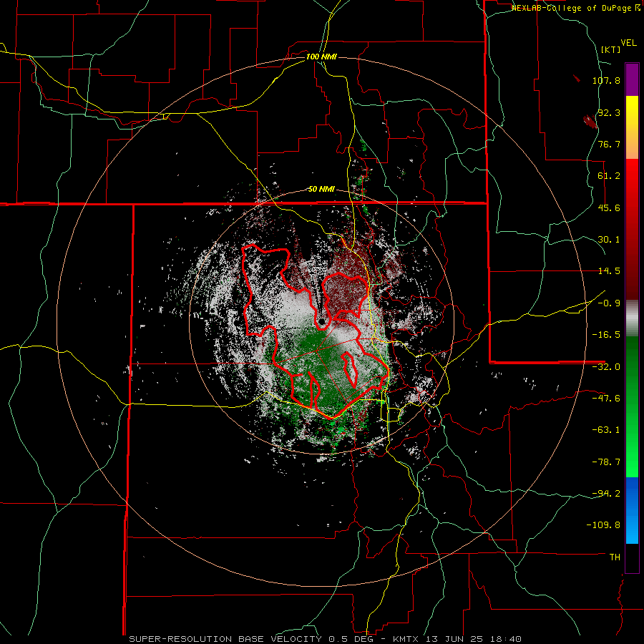Click the 107.8 value on velocity scale
The height and width of the screenshot is (644, 644).
tap(606, 80)
